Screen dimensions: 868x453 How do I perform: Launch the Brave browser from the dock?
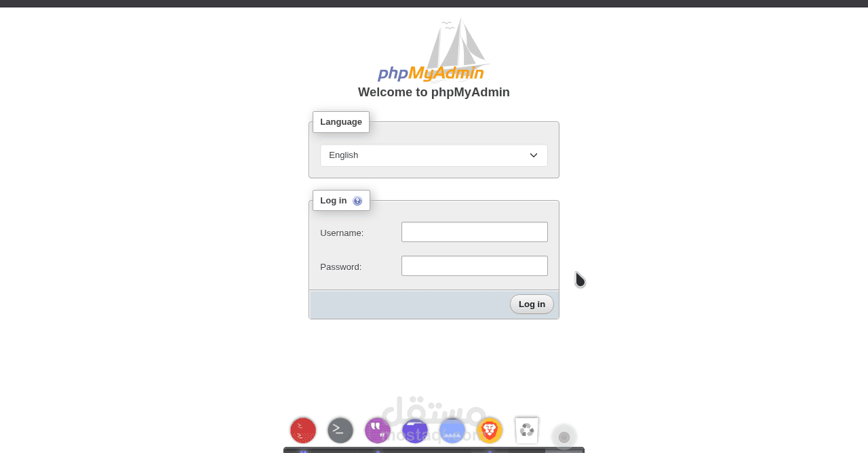click(490, 430)
